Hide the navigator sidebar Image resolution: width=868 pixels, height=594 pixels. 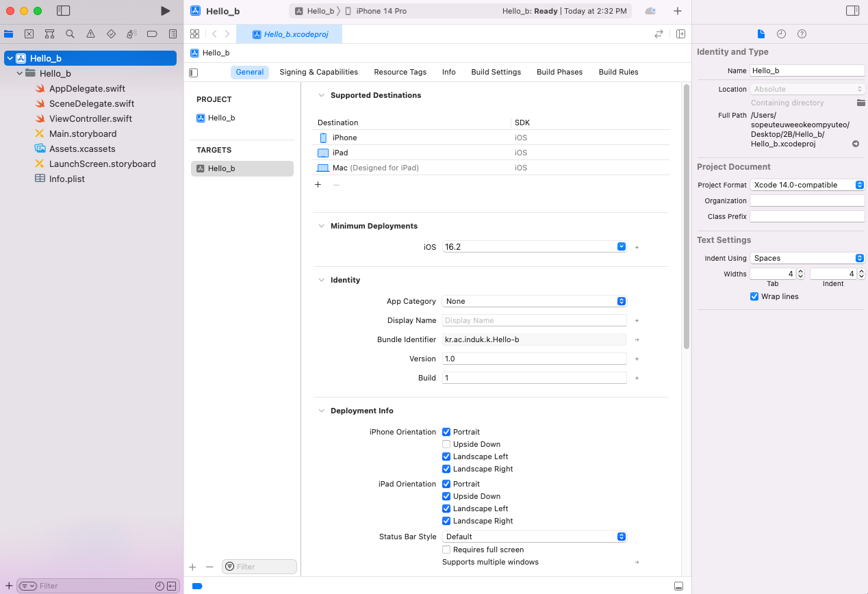click(x=64, y=11)
